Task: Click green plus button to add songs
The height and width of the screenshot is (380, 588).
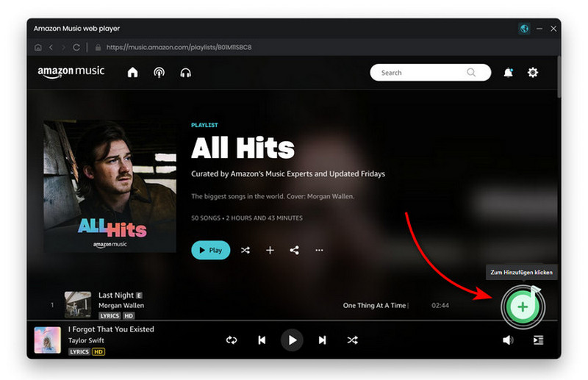Action: point(523,306)
